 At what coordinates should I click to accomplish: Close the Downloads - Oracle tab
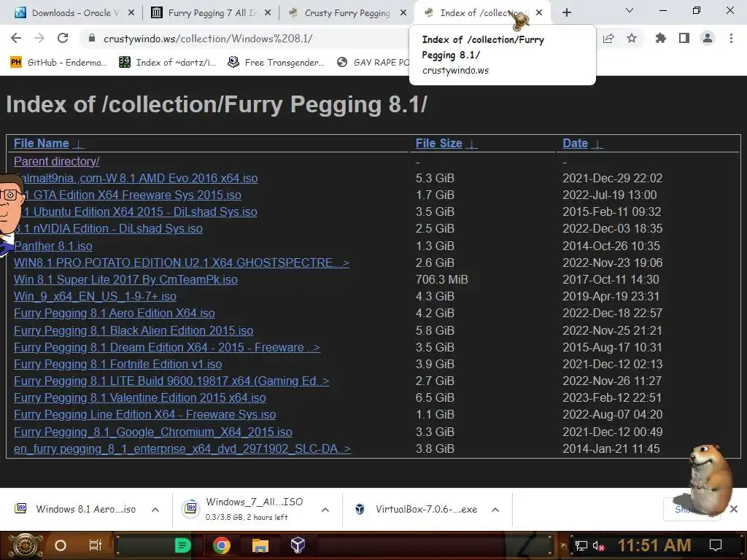click(x=131, y=12)
